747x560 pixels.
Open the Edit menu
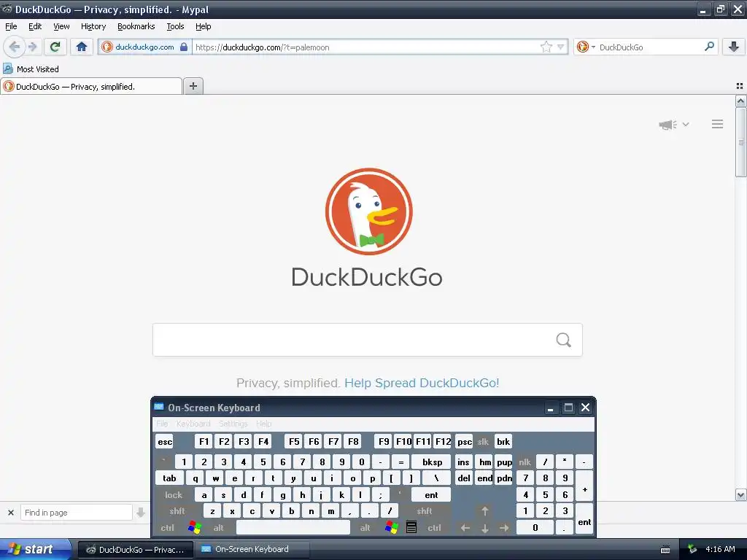35,26
